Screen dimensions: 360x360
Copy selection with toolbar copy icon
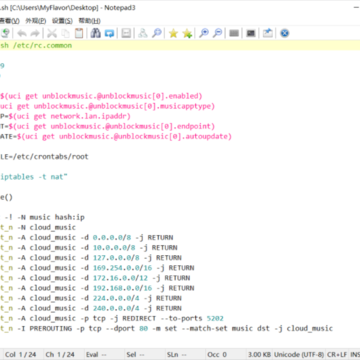(x=66, y=33)
